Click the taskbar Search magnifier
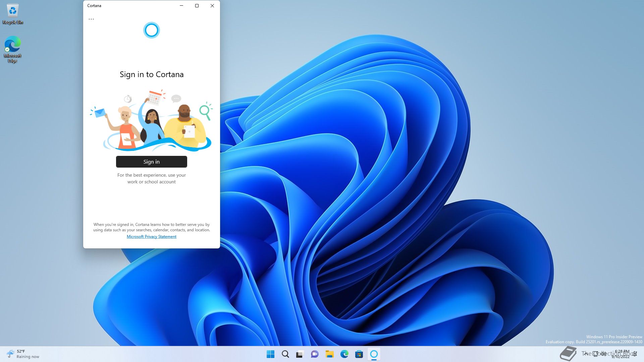 pos(285,354)
